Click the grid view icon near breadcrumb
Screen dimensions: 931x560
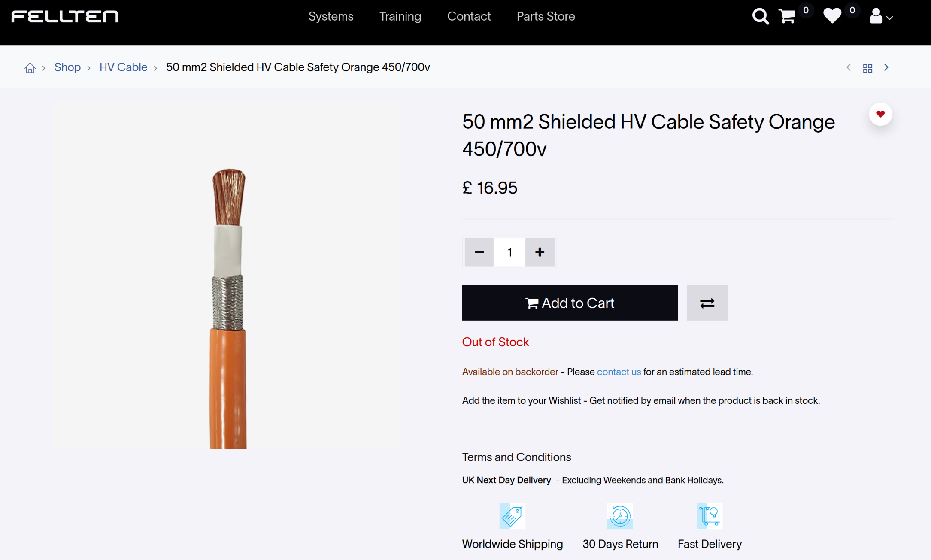[867, 68]
